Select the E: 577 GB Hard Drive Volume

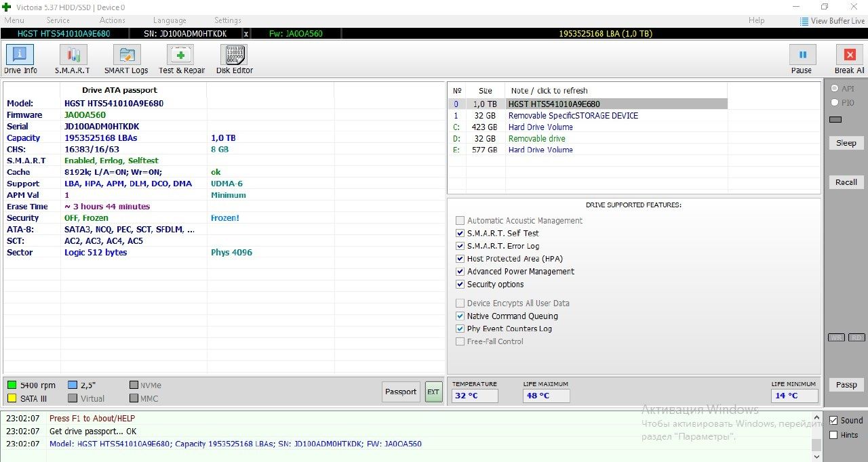(587, 150)
